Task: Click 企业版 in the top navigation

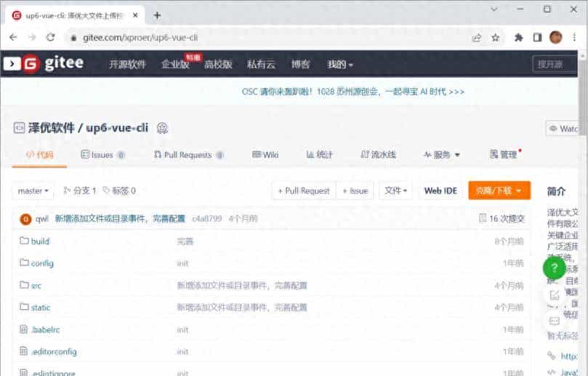Action: pyautogui.click(x=175, y=64)
